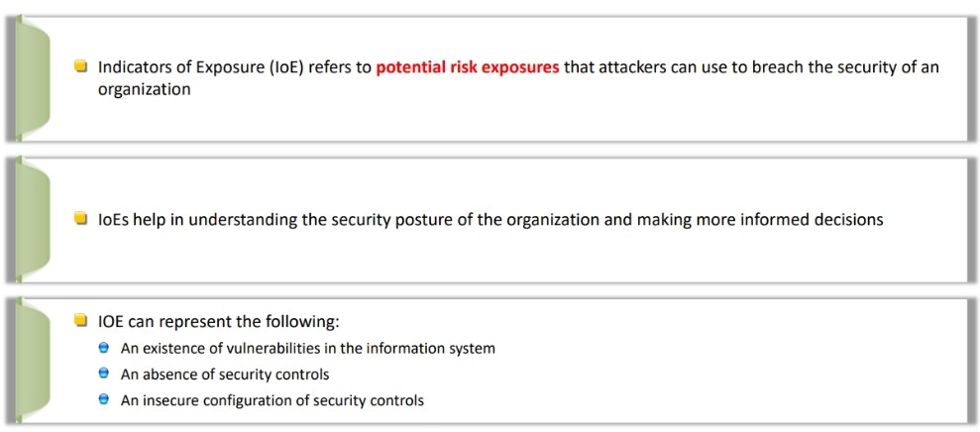This screenshot has height=432, width=980.
Task: Click the red "potential risk exposures" text
Action: (x=468, y=67)
